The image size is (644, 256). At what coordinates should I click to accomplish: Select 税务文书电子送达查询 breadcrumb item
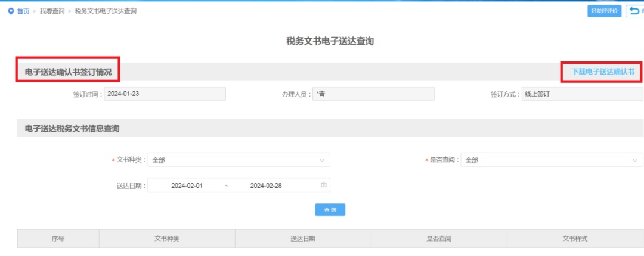pyautogui.click(x=106, y=11)
